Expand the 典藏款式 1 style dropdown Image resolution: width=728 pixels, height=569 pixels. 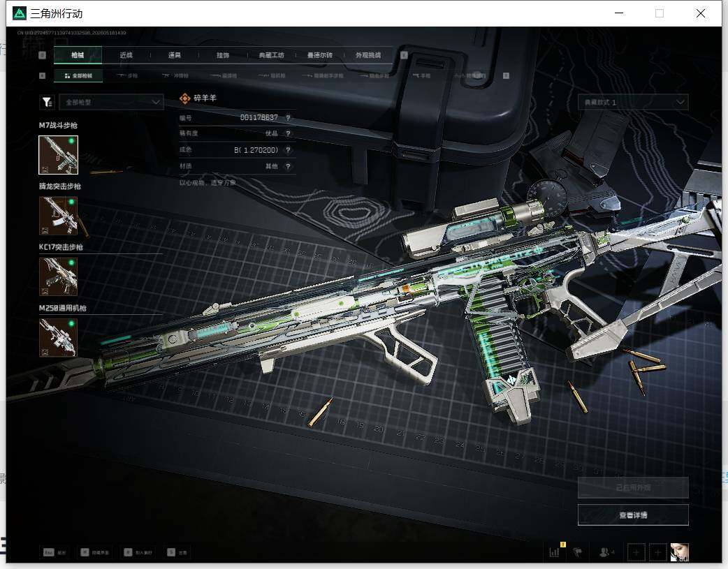coord(633,102)
